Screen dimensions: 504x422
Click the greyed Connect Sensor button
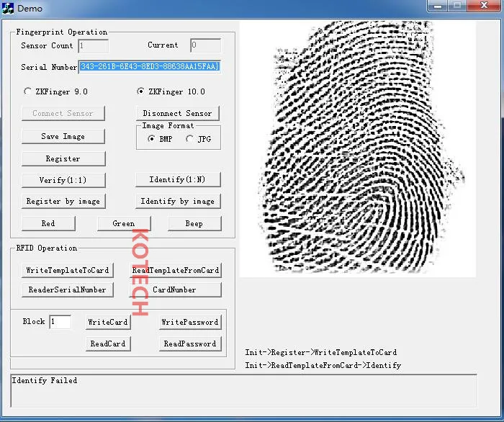coord(63,114)
